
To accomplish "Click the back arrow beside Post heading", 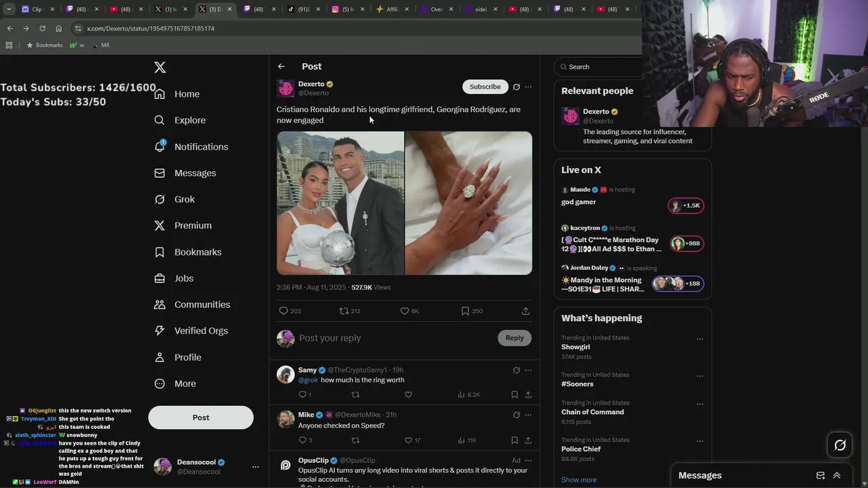I will (x=281, y=66).
